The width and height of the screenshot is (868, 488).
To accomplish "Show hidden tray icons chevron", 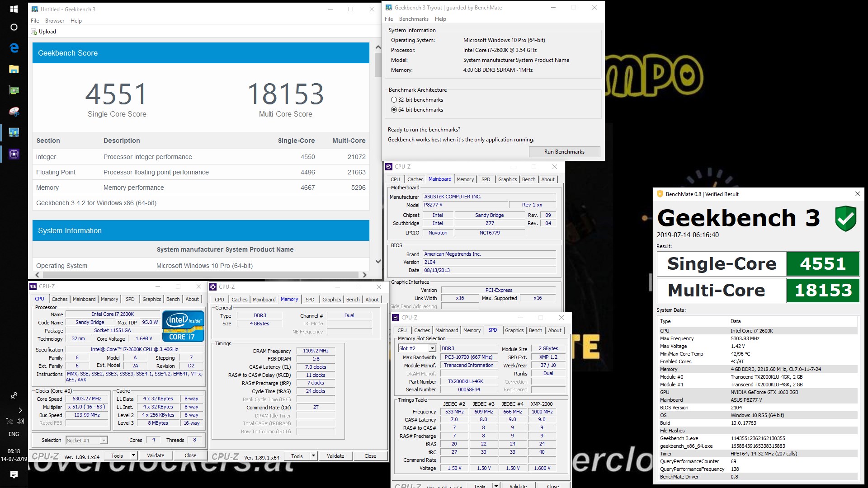I will point(20,410).
